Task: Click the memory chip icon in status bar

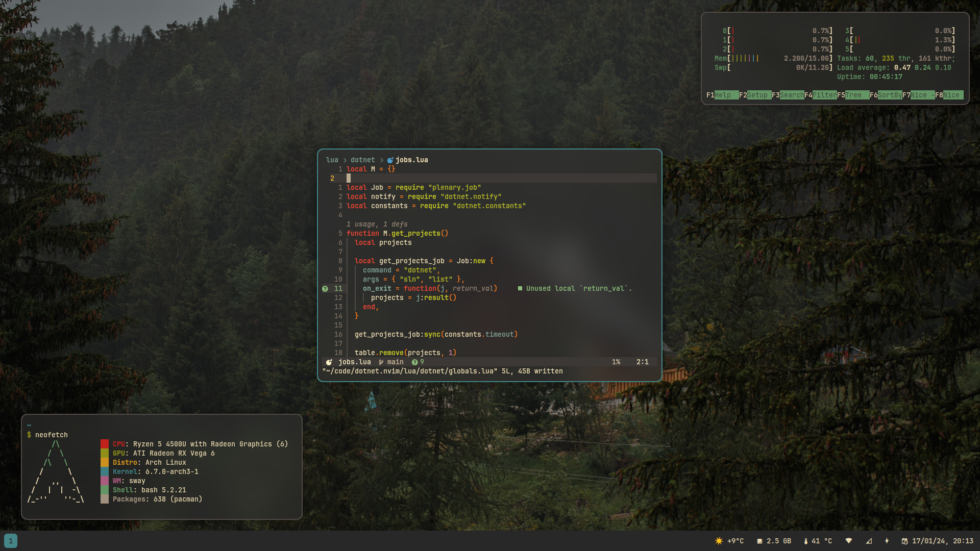Action: pos(759,541)
